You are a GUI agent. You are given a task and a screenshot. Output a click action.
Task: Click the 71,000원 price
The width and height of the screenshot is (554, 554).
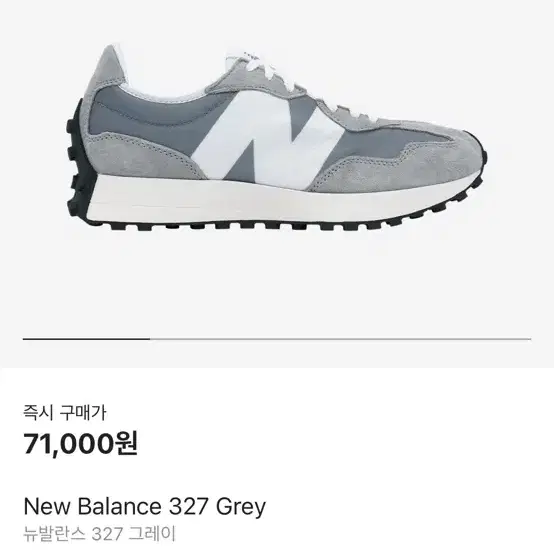81,444
